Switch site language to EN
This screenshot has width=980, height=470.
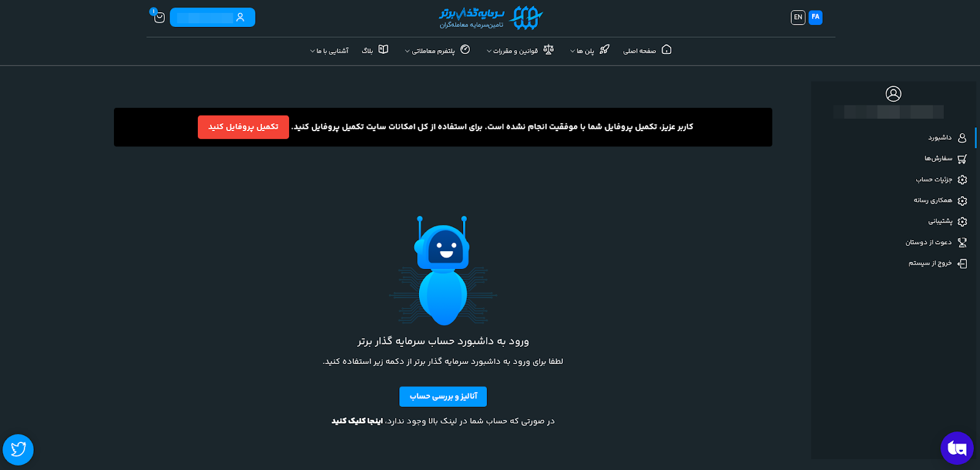pos(797,17)
